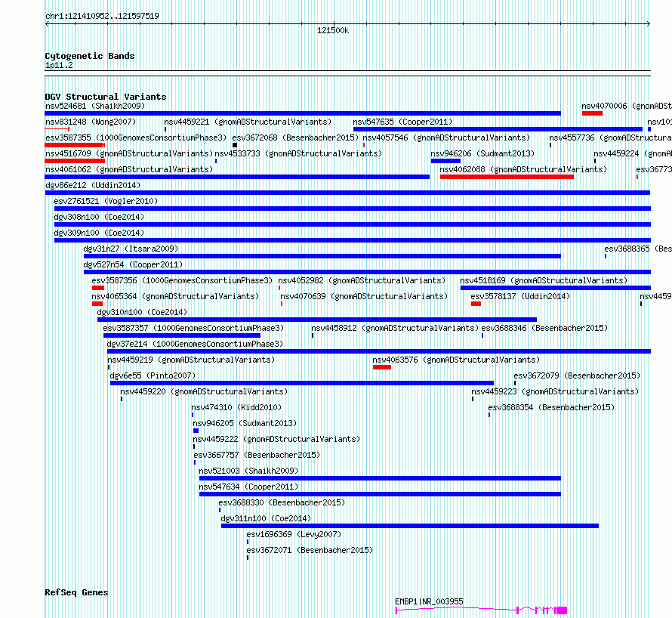Image resolution: width=672 pixels, height=618 pixels.
Task: Open dgv527n54 (Cooper2011) entry
Action: 133,264
